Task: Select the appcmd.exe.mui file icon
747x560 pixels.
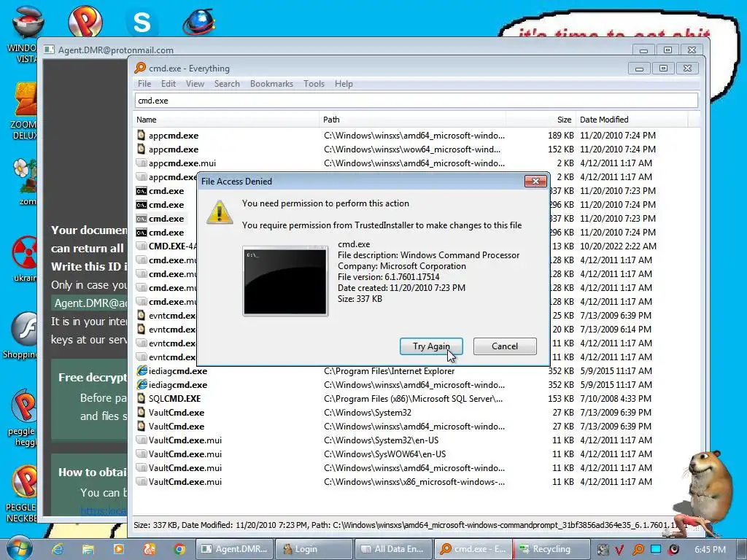Action: click(141, 163)
